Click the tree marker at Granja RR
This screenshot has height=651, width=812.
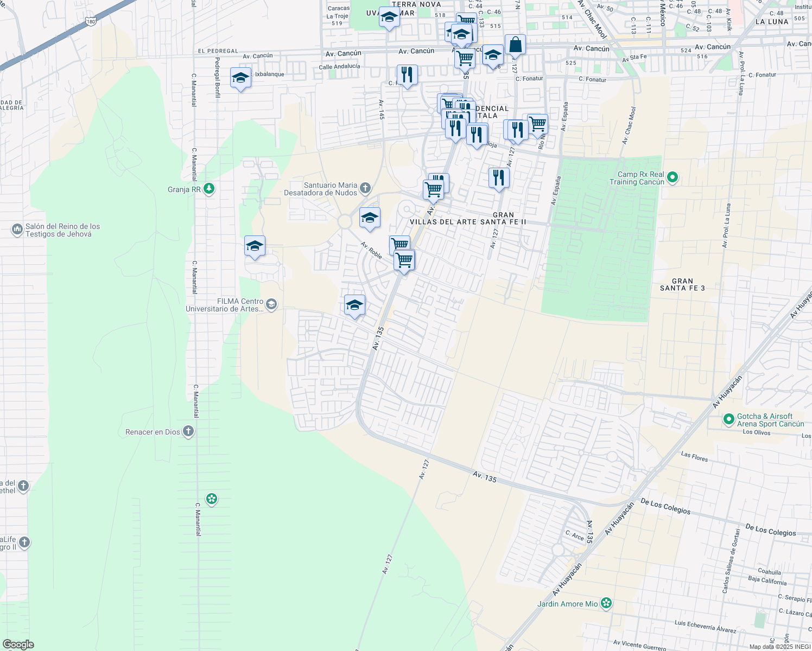[x=208, y=188]
